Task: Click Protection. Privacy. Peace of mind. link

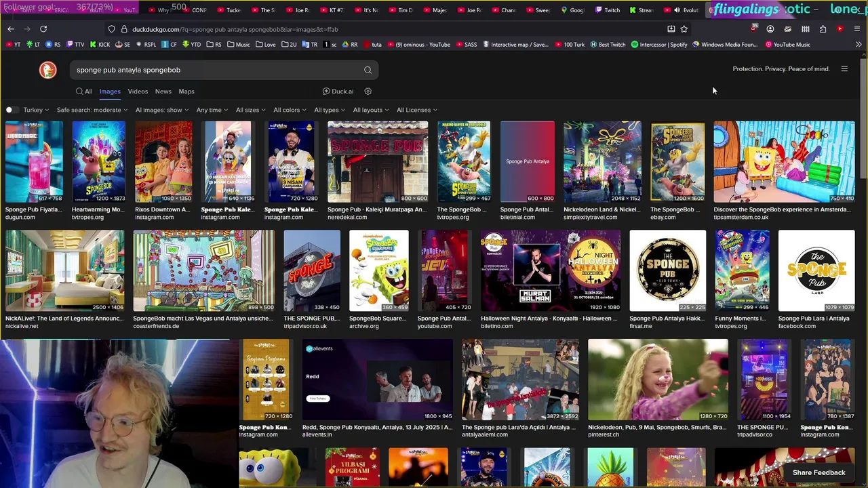Action: (781, 69)
